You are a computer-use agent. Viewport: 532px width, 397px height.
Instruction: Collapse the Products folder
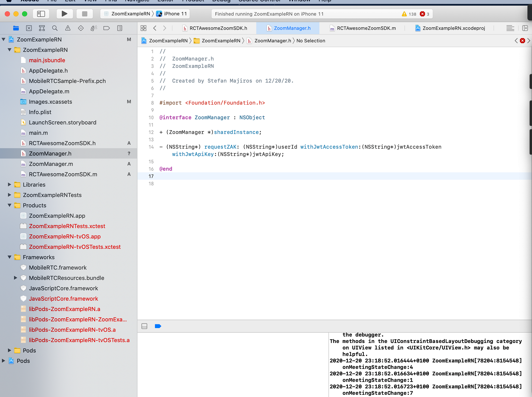[x=10, y=205]
